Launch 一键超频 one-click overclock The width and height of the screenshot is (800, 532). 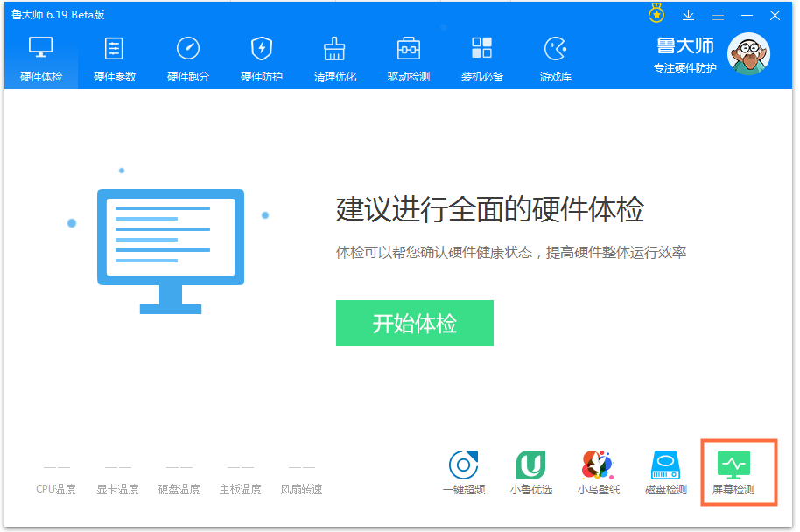pos(464,472)
